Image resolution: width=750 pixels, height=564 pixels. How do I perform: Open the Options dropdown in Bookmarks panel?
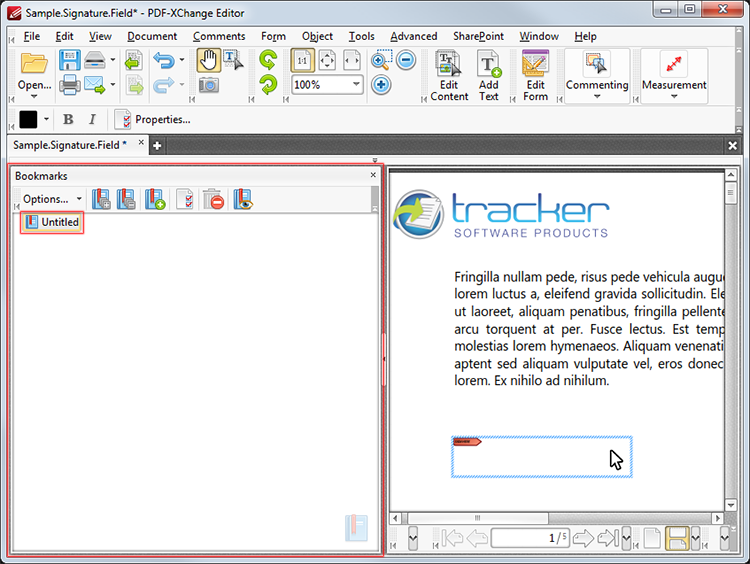[x=53, y=199]
